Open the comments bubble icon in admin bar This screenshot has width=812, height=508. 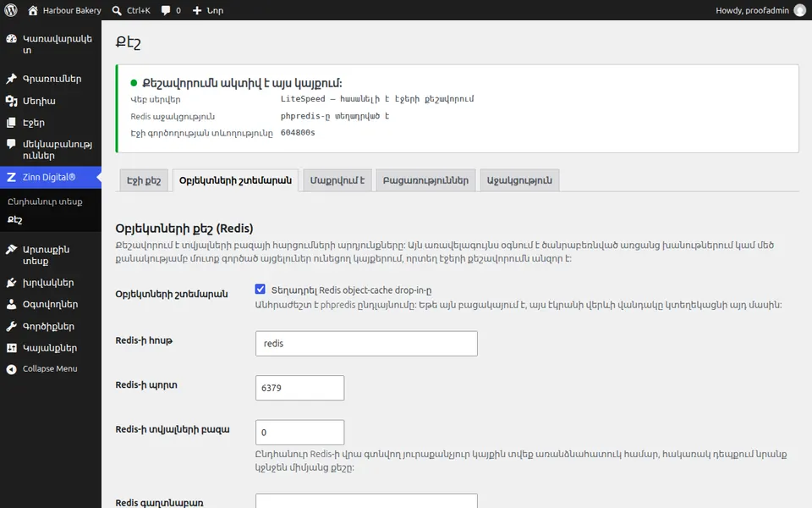click(x=166, y=10)
